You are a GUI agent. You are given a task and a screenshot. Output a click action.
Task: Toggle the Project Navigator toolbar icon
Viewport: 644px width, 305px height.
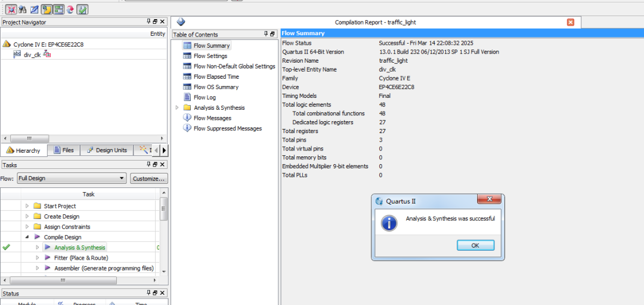[47, 9]
